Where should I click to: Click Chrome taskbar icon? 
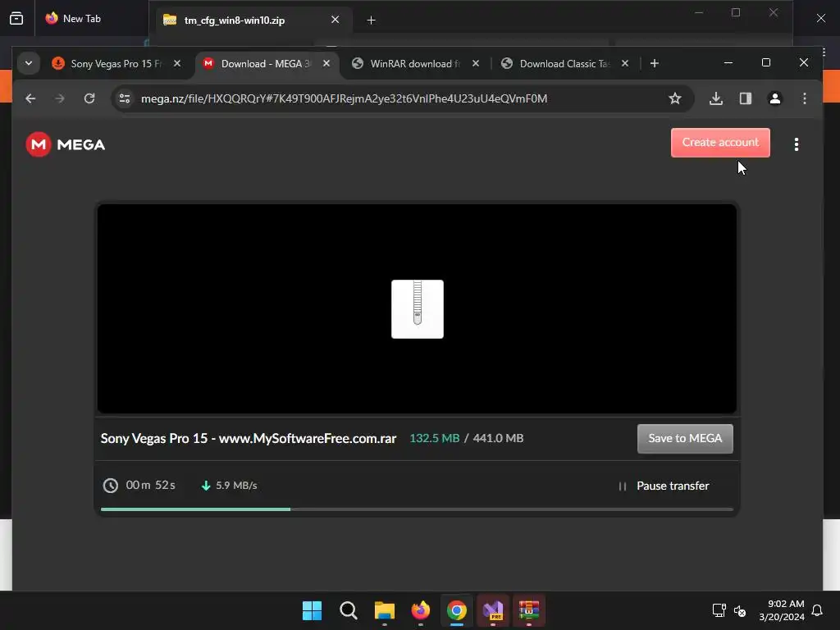[x=456, y=610]
